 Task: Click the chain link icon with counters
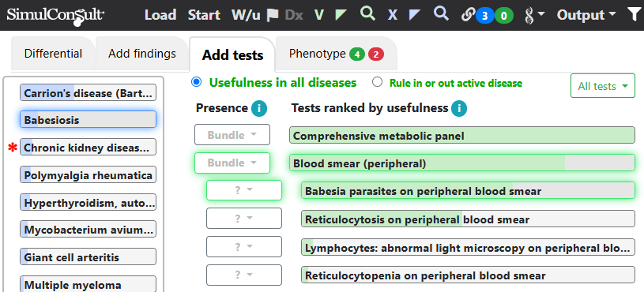[487, 16]
